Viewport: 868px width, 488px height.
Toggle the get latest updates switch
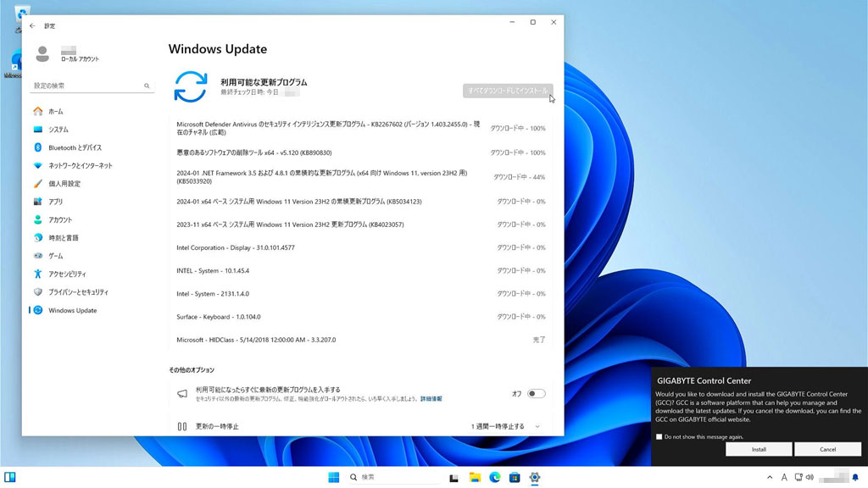(536, 394)
